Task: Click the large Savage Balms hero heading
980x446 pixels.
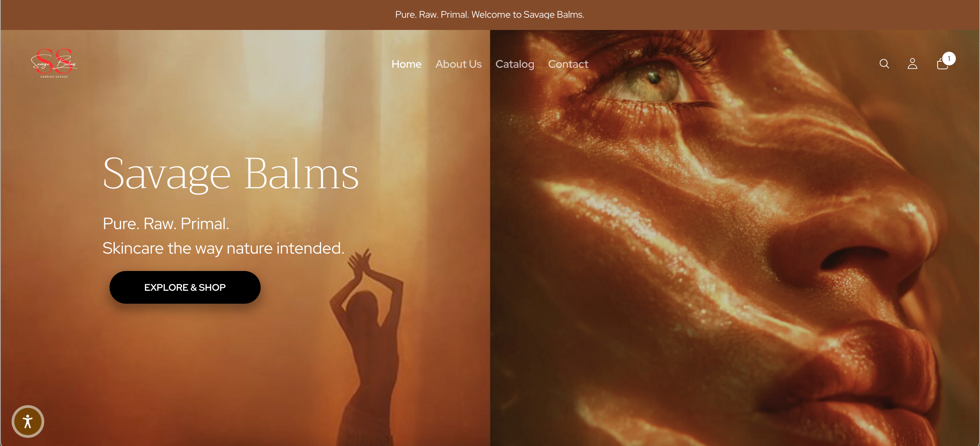Action: (x=231, y=174)
